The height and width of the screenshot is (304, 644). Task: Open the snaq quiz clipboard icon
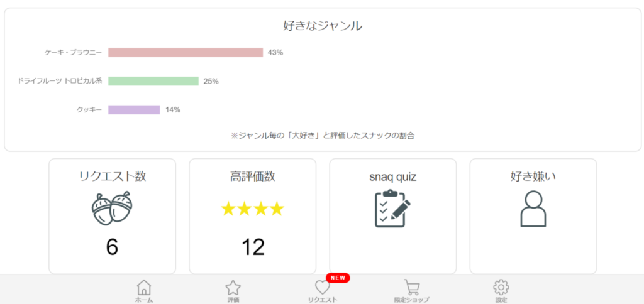pyautogui.click(x=392, y=209)
